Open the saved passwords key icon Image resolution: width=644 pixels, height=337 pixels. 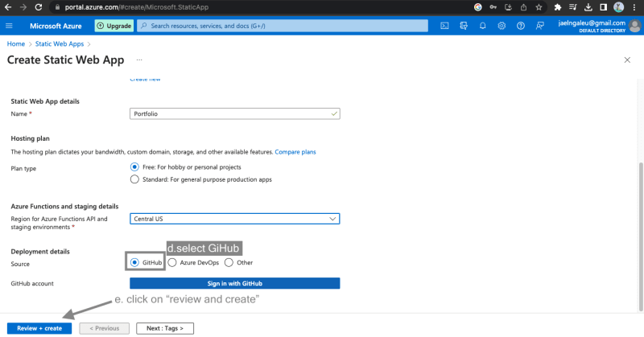(493, 7)
